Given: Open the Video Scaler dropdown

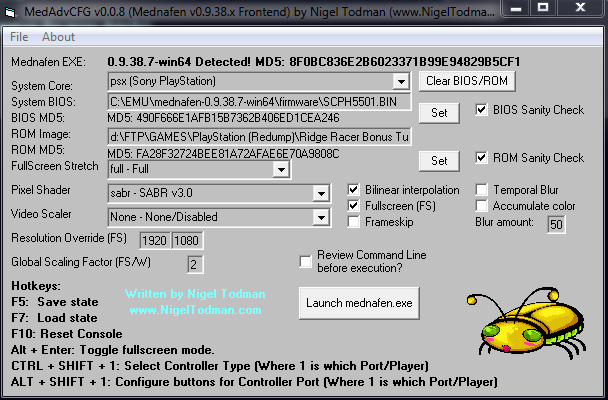Looking at the screenshot, I should point(321,216).
